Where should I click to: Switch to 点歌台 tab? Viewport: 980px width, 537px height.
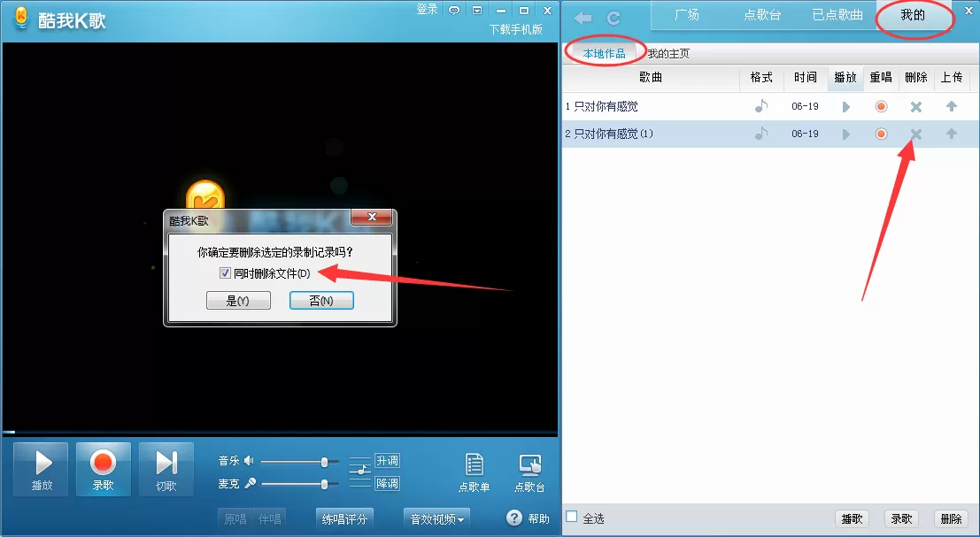coord(762,15)
